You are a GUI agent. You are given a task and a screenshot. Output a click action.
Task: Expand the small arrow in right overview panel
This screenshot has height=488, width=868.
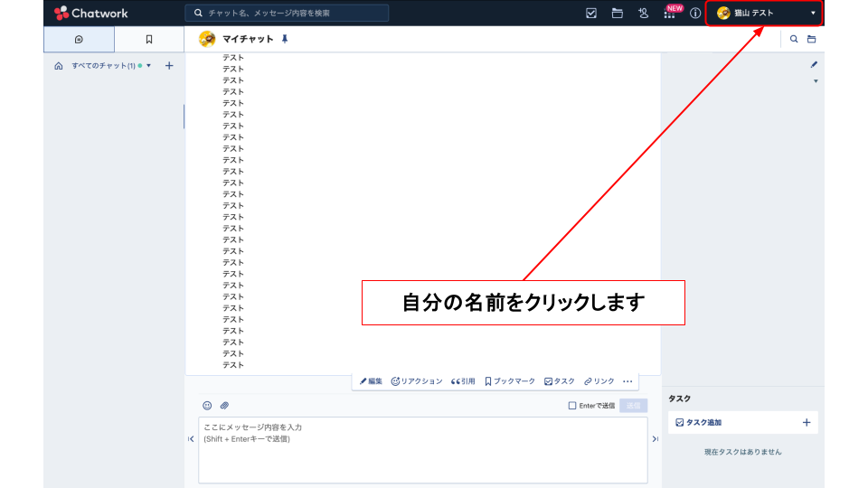coord(816,81)
